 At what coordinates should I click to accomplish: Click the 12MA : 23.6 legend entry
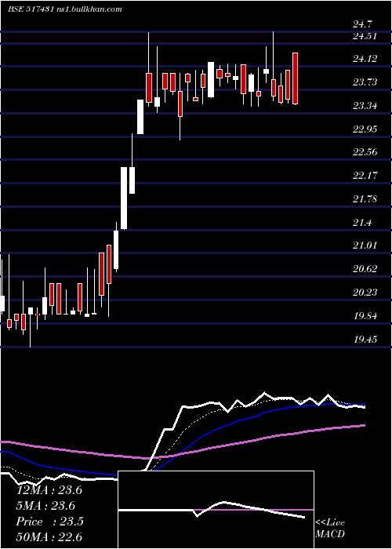[x=49, y=490]
